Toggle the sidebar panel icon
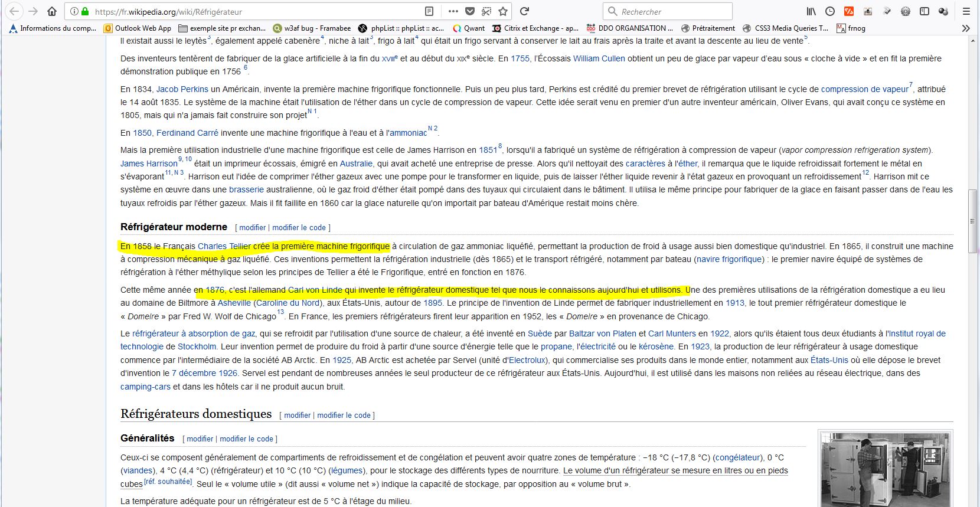 pyautogui.click(x=925, y=11)
